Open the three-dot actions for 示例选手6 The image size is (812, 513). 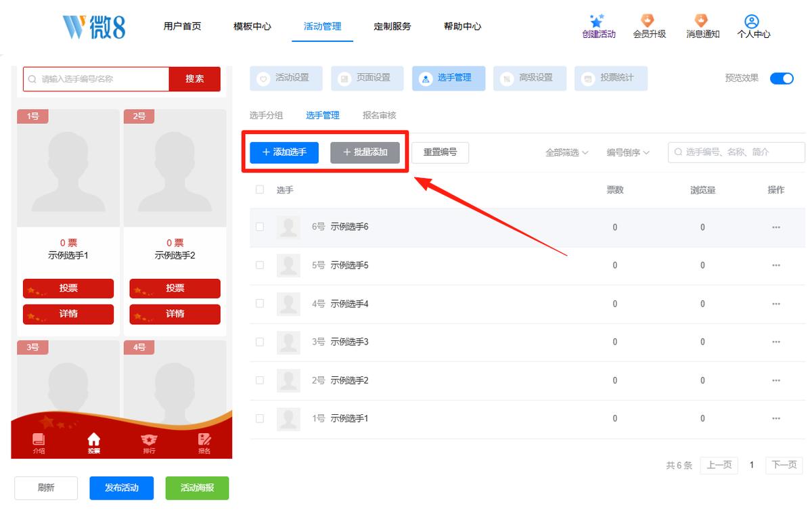[x=776, y=227]
